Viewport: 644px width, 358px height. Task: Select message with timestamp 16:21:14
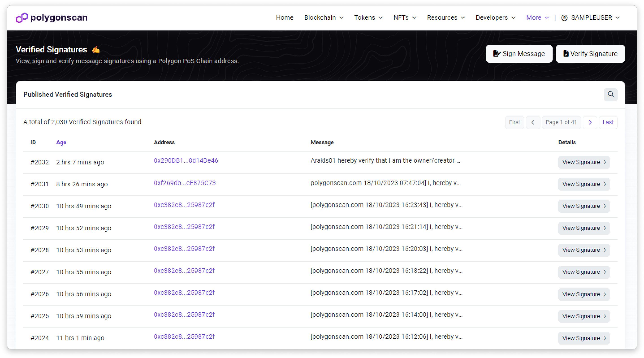(387, 227)
